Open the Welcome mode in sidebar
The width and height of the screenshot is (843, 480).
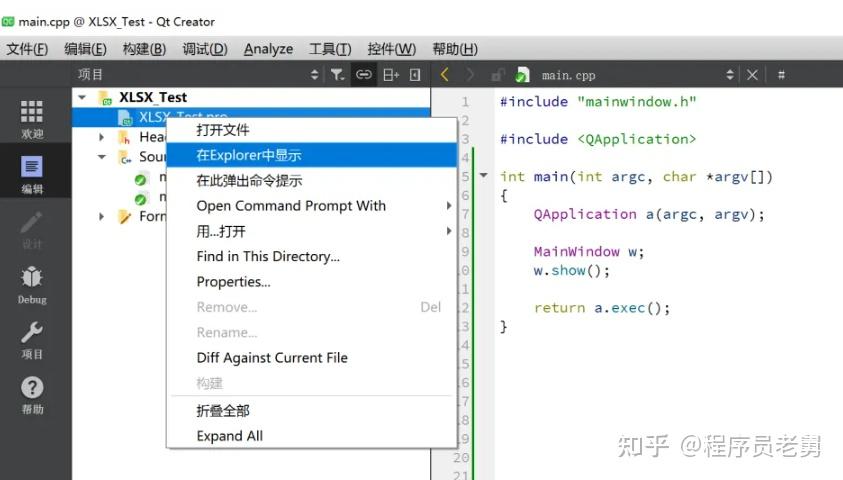coord(32,118)
